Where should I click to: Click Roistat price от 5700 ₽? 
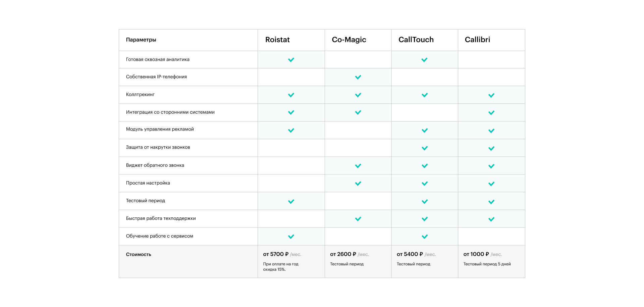coord(276,254)
